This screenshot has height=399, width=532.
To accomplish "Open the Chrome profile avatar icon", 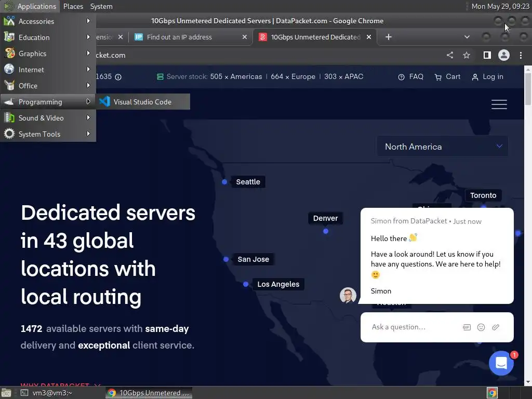I will (504, 55).
